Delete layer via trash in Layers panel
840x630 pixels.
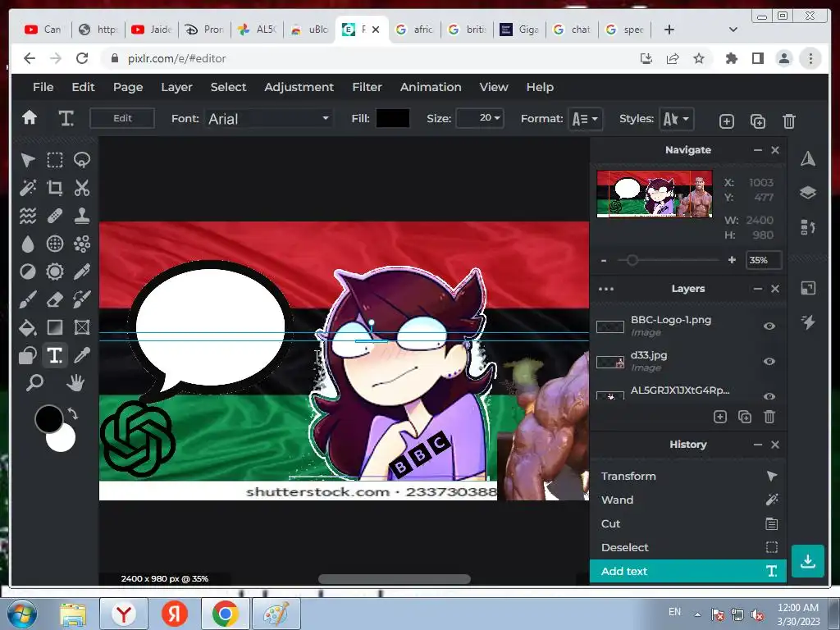pos(769,417)
